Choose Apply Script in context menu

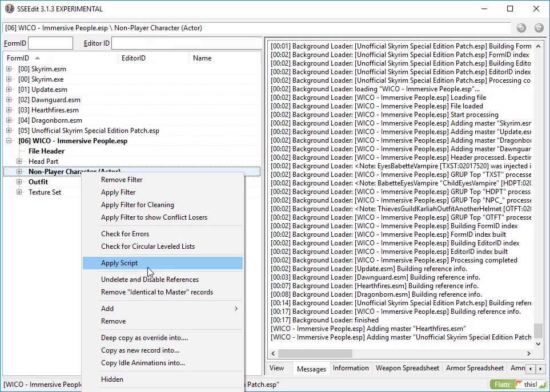point(163,263)
